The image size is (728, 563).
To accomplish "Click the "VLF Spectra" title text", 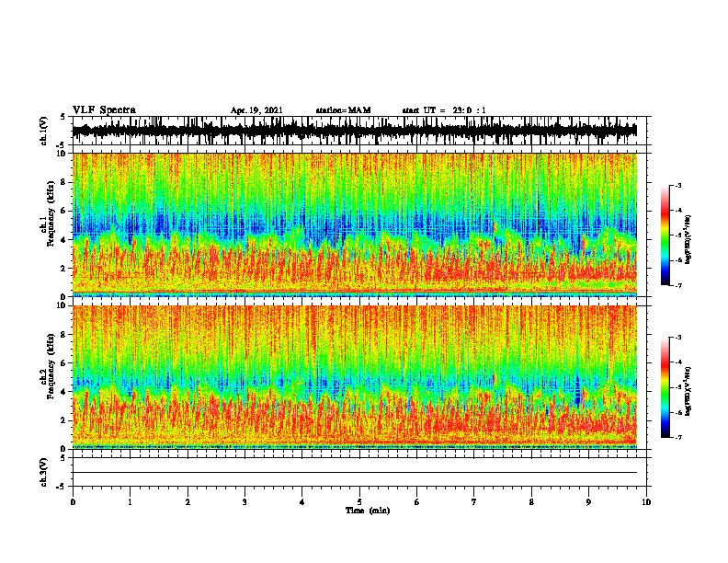I will [x=104, y=110].
